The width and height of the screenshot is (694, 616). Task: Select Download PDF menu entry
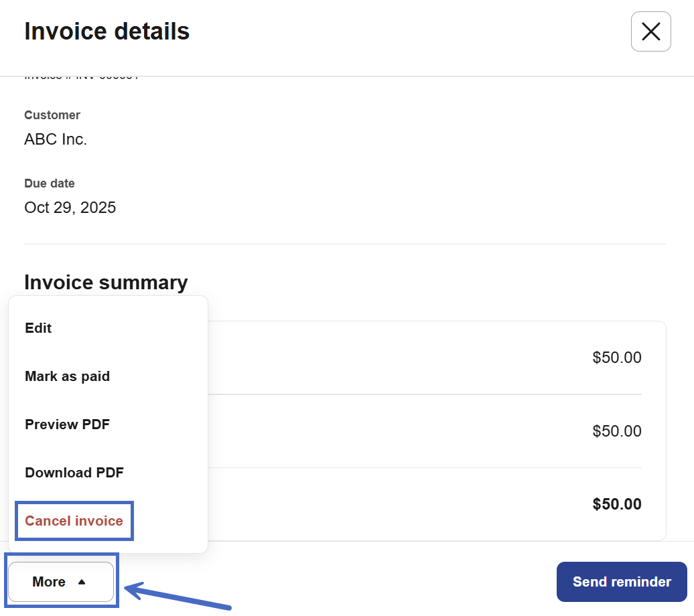pyautogui.click(x=74, y=473)
